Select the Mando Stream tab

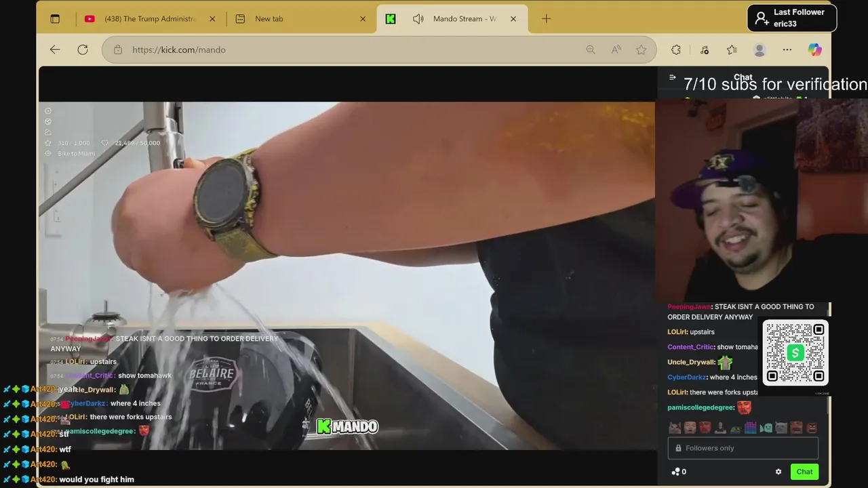tap(451, 19)
